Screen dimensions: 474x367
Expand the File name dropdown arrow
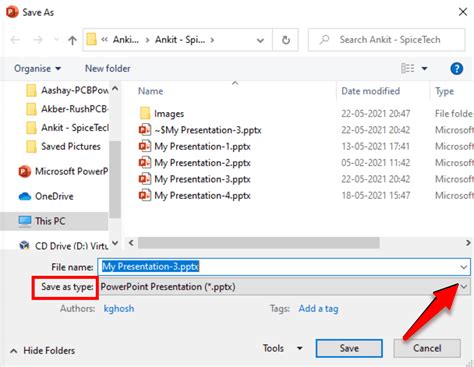pyautogui.click(x=464, y=267)
